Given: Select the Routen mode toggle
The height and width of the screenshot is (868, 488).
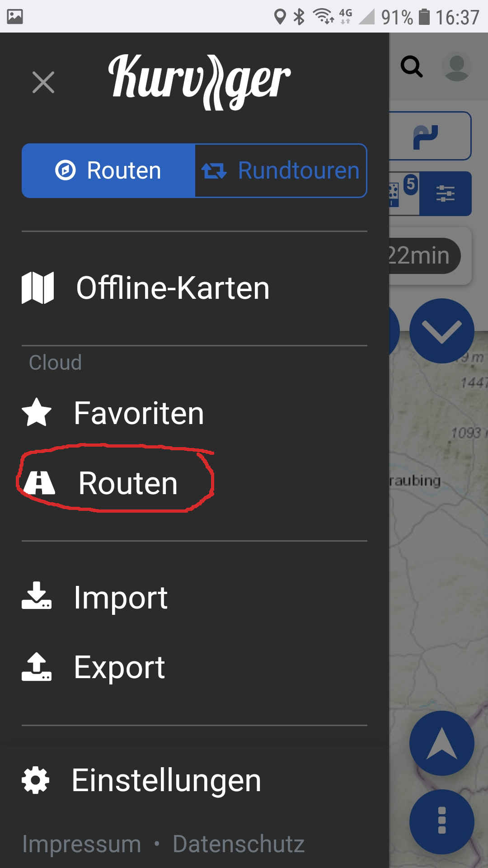Looking at the screenshot, I should click(x=108, y=170).
